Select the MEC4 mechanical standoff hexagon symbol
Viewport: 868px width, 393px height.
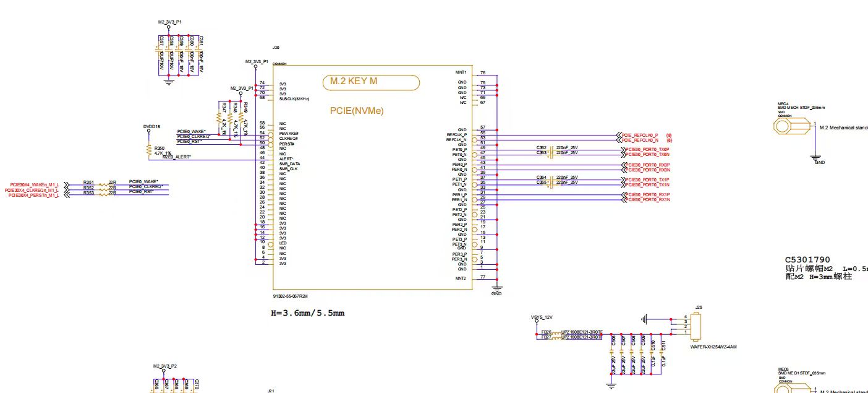point(785,126)
